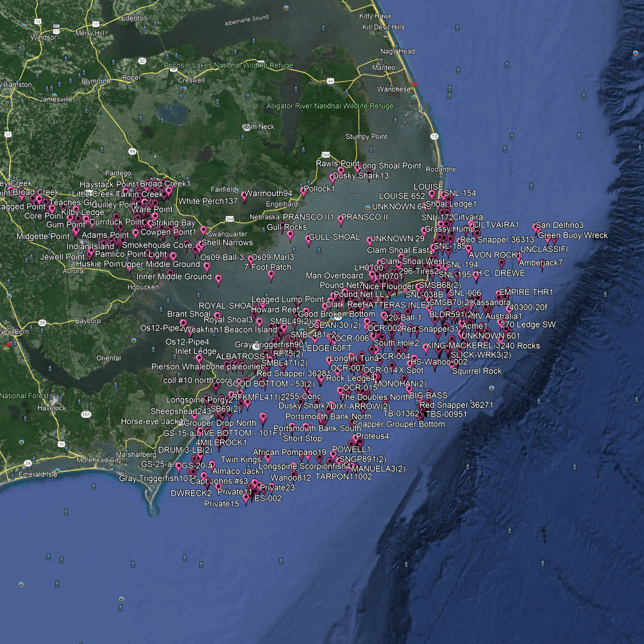Click the route 101 shield near Havelock
The image size is (644, 644).
(x=86, y=415)
